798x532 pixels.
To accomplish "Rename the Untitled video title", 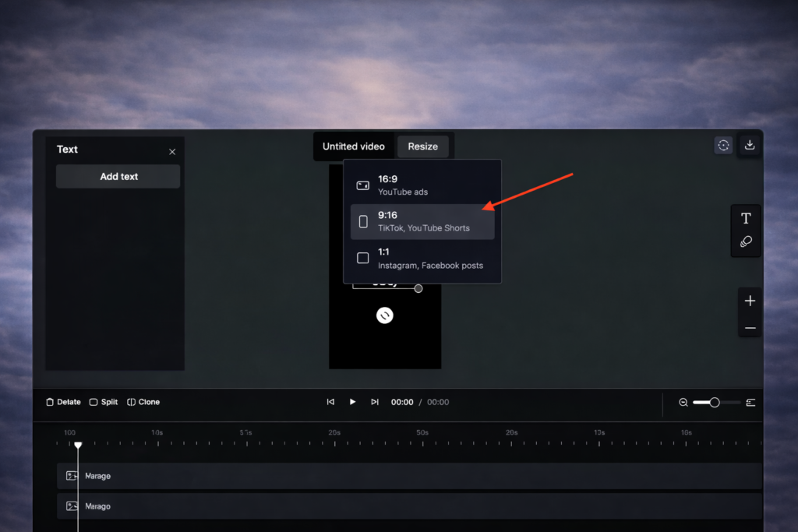I will click(353, 146).
